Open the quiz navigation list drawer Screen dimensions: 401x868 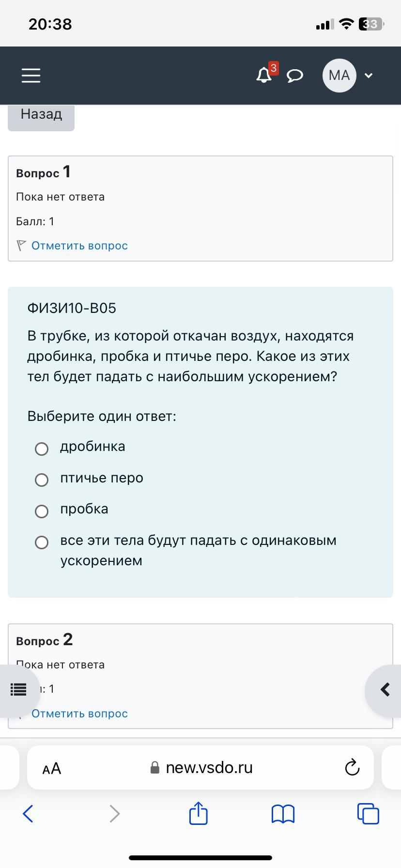click(x=18, y=689)
